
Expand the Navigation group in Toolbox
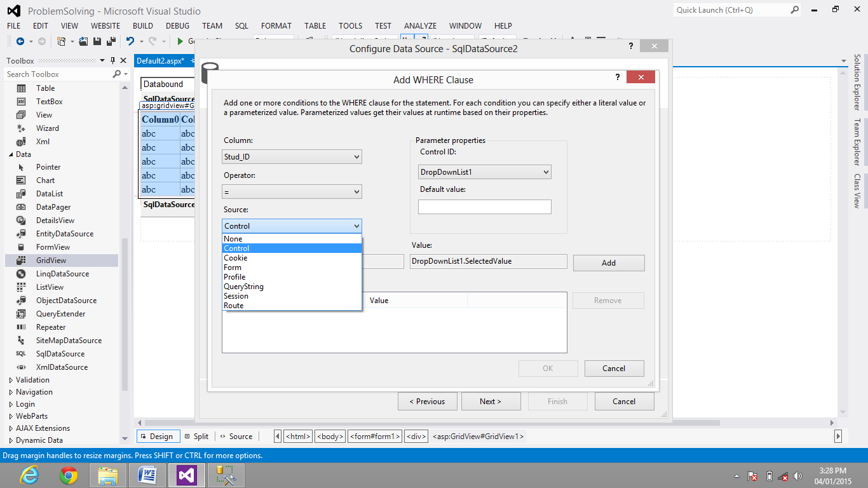pyautogui.click(x=11, y=392)
